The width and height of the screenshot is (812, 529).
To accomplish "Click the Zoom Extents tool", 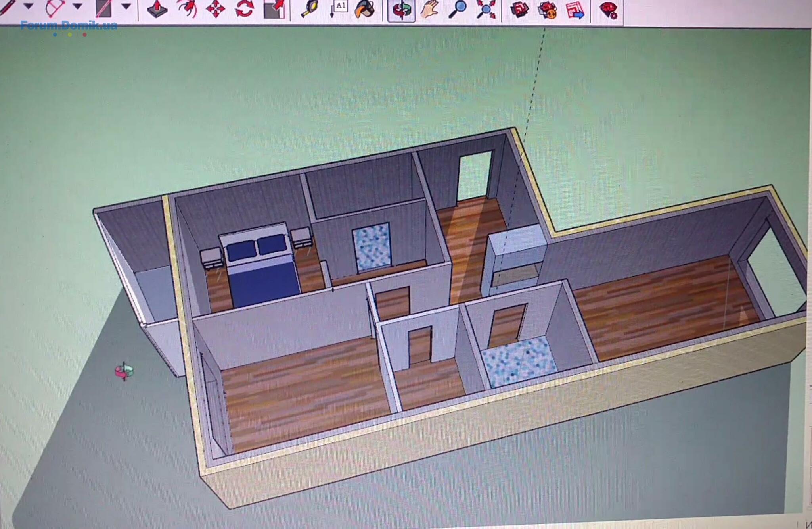I will tap(486, 10).
